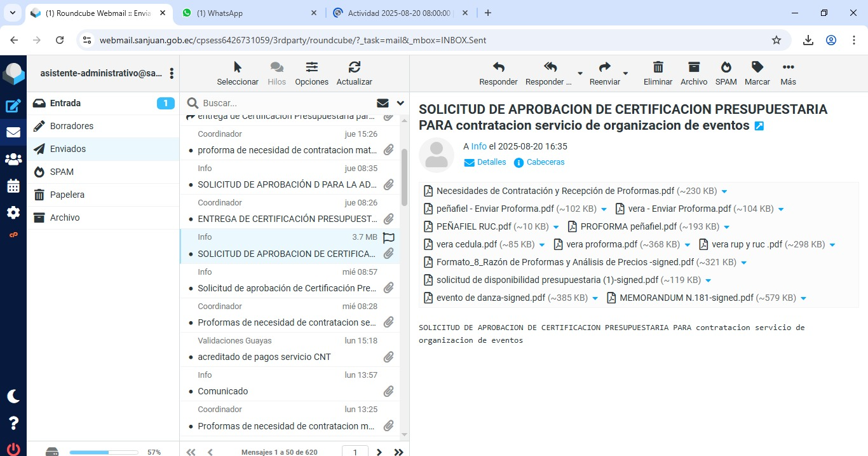Click the Archivo archive toolbar icon
Screen dimensions: 868x456
(x=693, y=68)
